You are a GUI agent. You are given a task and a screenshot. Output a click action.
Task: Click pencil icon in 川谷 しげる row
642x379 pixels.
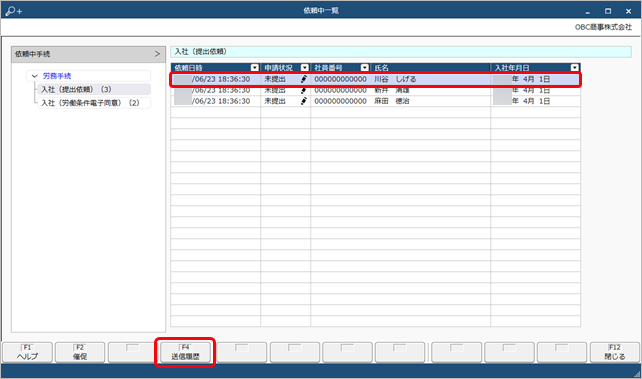(303, 79)
